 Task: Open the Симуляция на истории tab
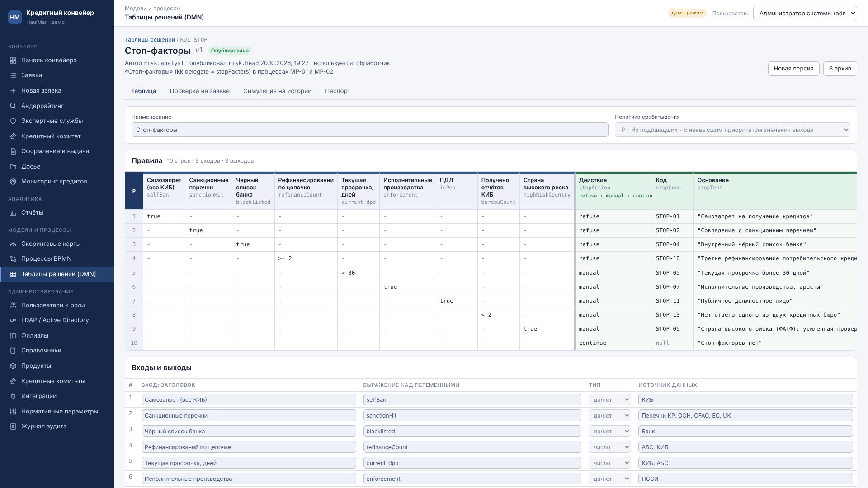pos(277,91)
